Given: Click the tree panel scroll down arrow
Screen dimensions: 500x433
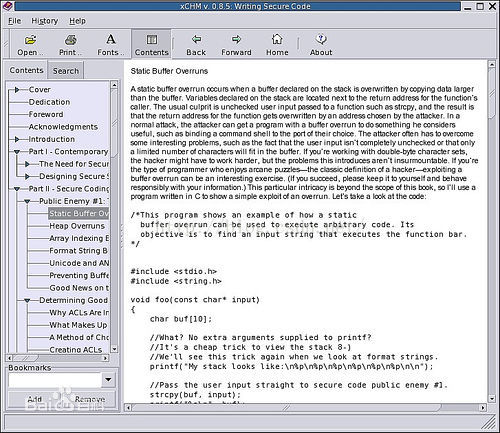Looking at the screenshot, I should click(114, 349).
